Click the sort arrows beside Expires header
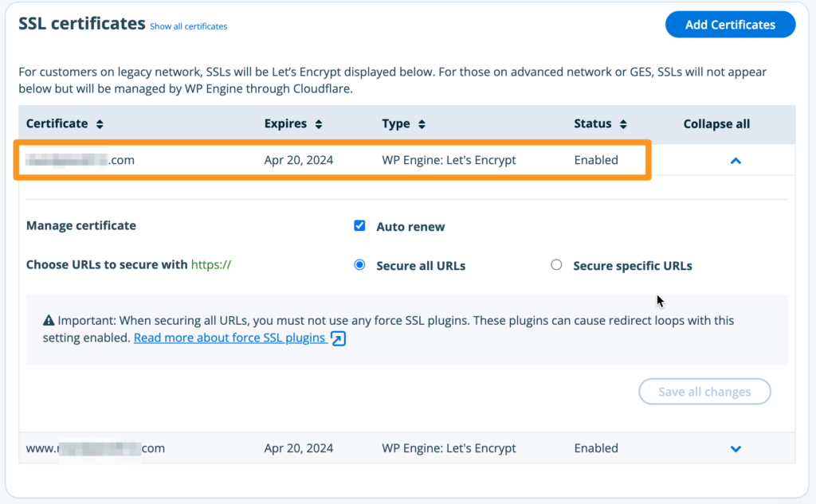 pyautogui.click(x=318, y=124)
